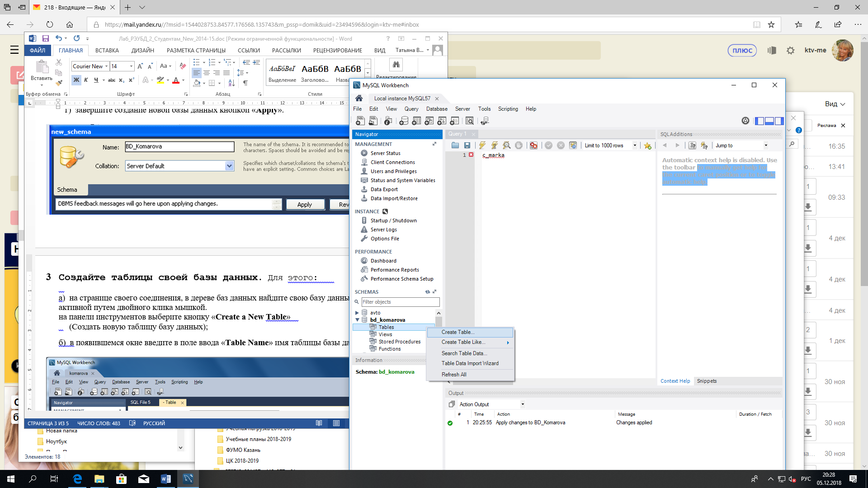
Task: Click the Filter objects input field
Action: [400, 301]
